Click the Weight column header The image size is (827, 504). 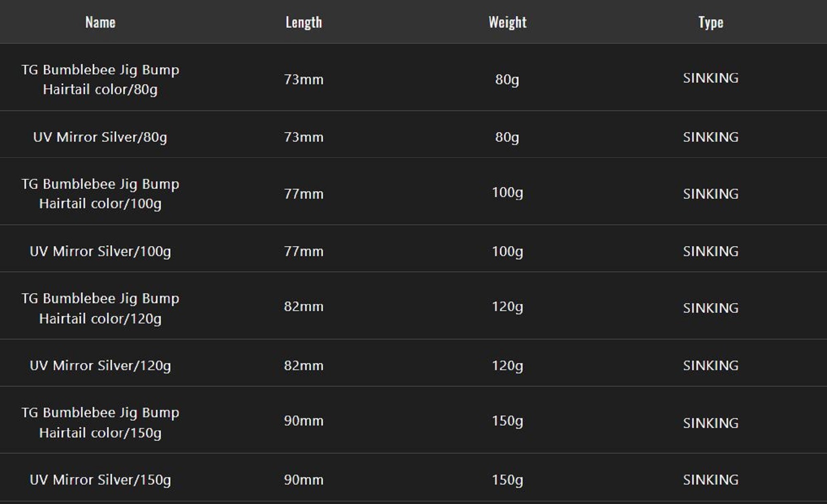(x=507, y=22)
